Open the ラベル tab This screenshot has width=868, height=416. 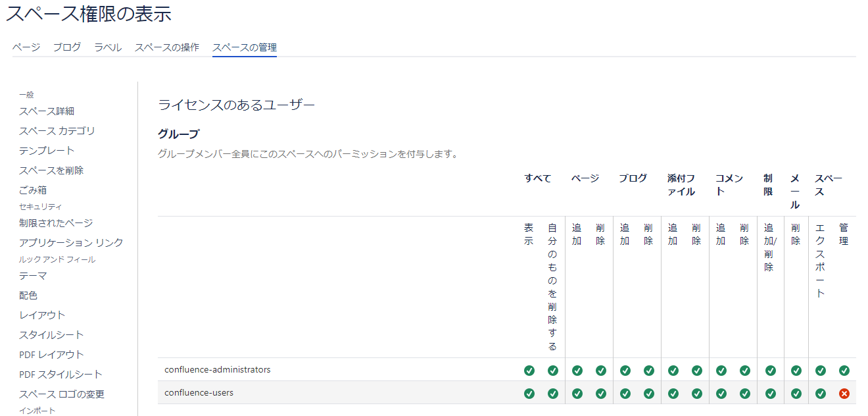108,47
